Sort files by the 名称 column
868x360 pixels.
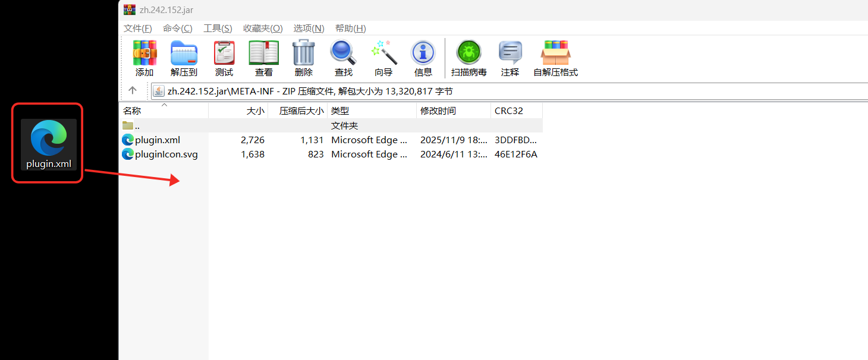pos(132,110)
